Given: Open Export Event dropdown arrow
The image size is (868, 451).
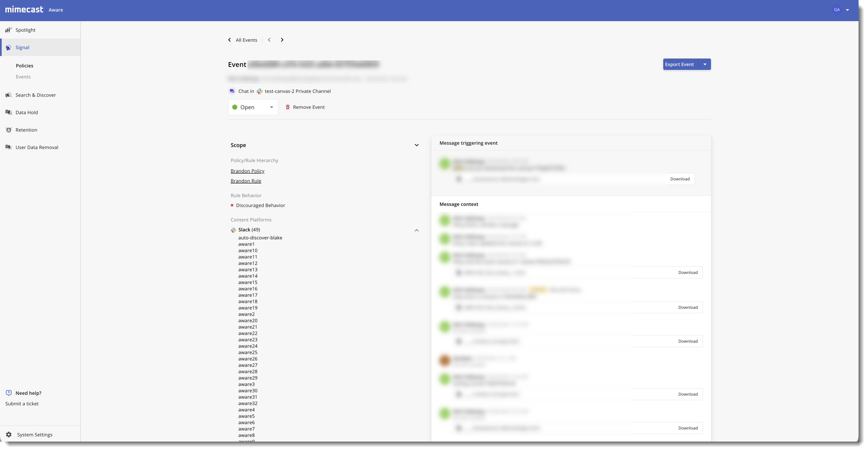Looking at the screenshot, I should coord(705,64).
